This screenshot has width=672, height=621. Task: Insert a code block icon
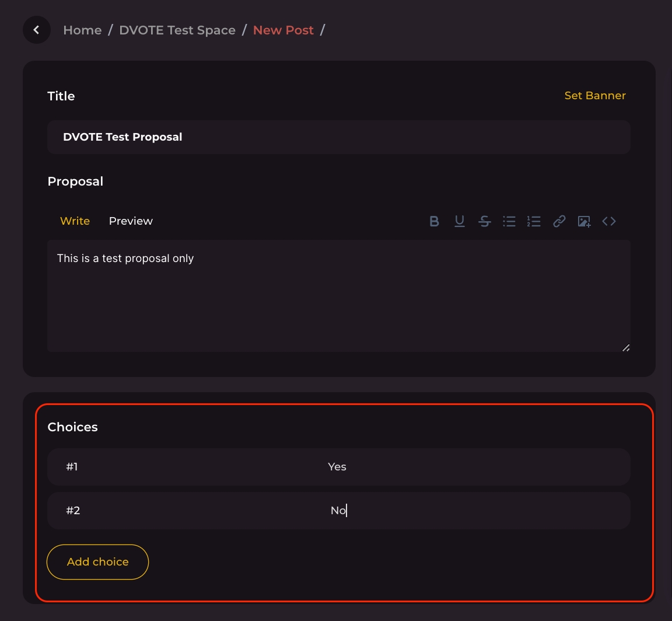[x=609, y=221]
